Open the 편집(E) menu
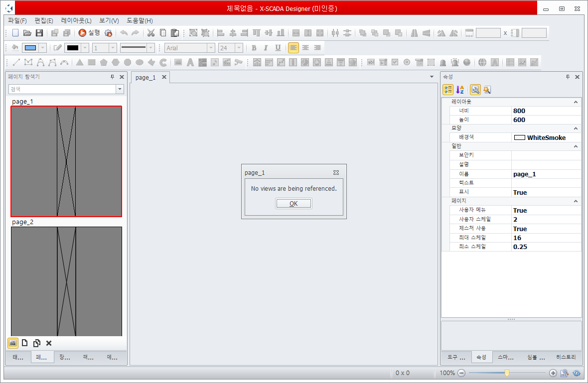This screenshot has height=383, width=588. 44,20
